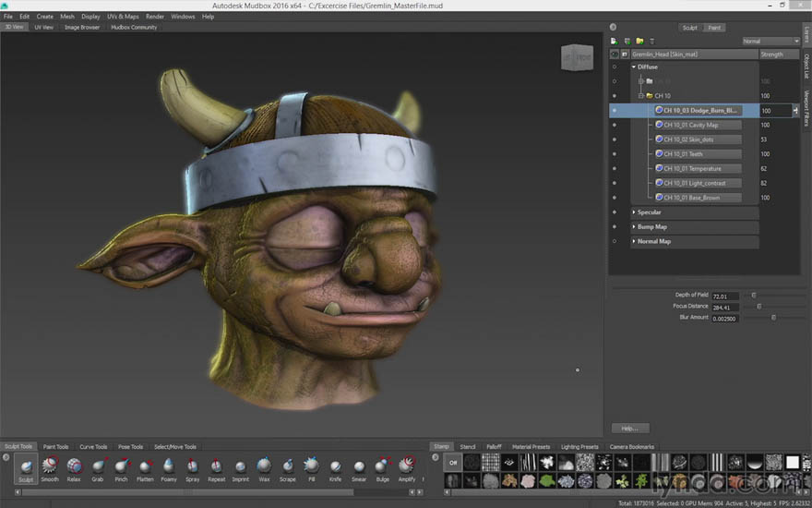Switch Layers panel to Paint

[x=714, y=28]
